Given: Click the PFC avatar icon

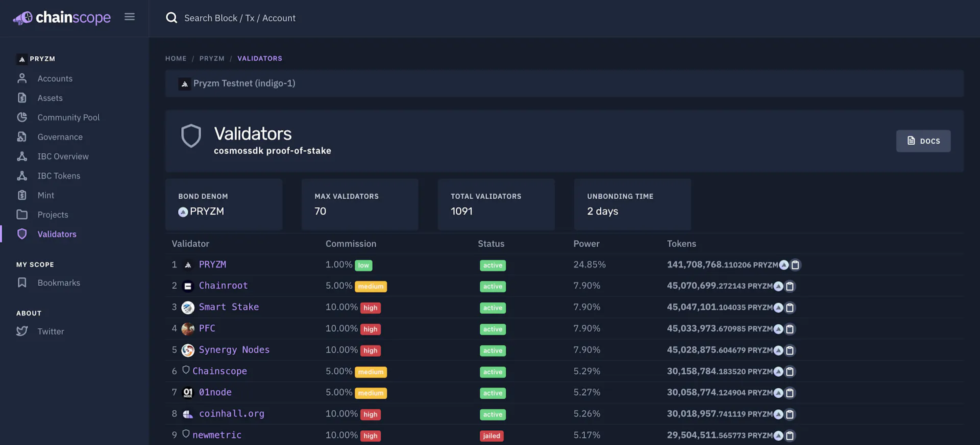Looking at the screenshot, I should 188,329.
